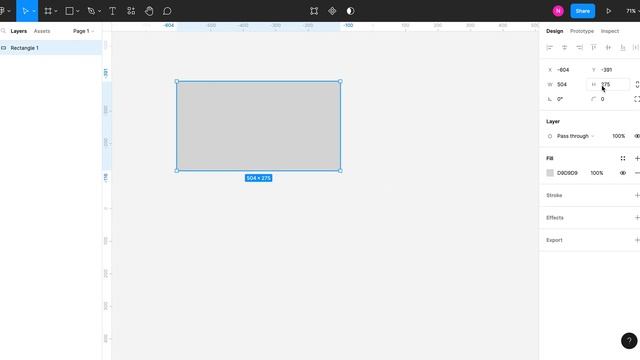This screenshot has height=360, width=640.
Task: Toggle constrain proportions lock
Action: point(637,84)
